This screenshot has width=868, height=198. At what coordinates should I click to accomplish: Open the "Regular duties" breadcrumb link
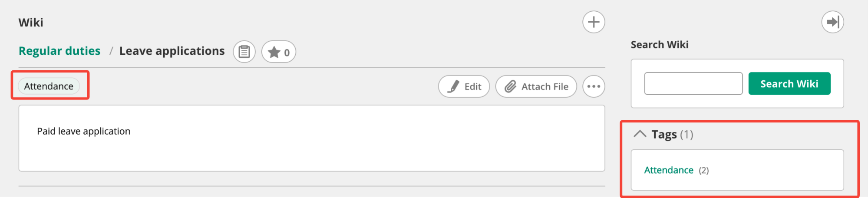pos(59,51)
